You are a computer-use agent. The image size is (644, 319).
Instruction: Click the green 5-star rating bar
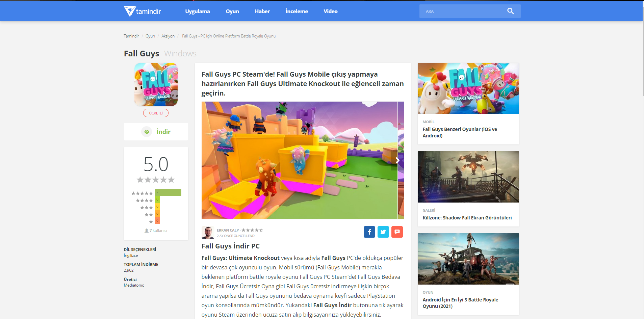pos(168,192)
